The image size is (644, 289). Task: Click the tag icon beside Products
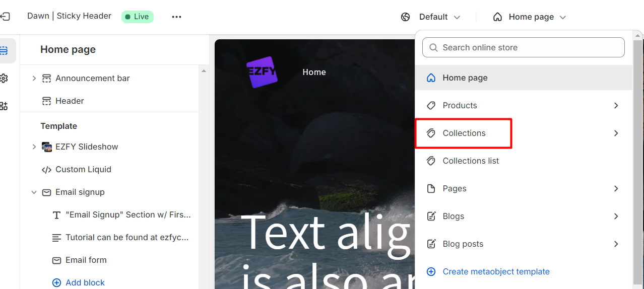click(x=431, y=105)
